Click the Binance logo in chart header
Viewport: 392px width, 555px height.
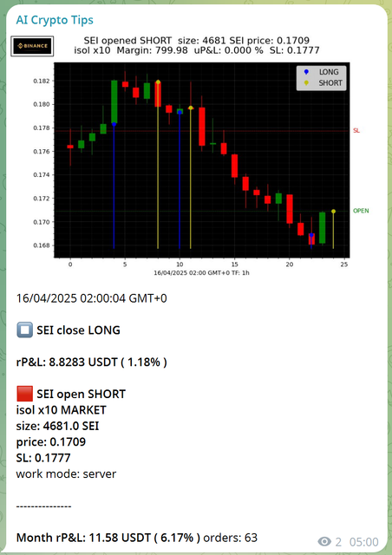(x=32, y=46)
